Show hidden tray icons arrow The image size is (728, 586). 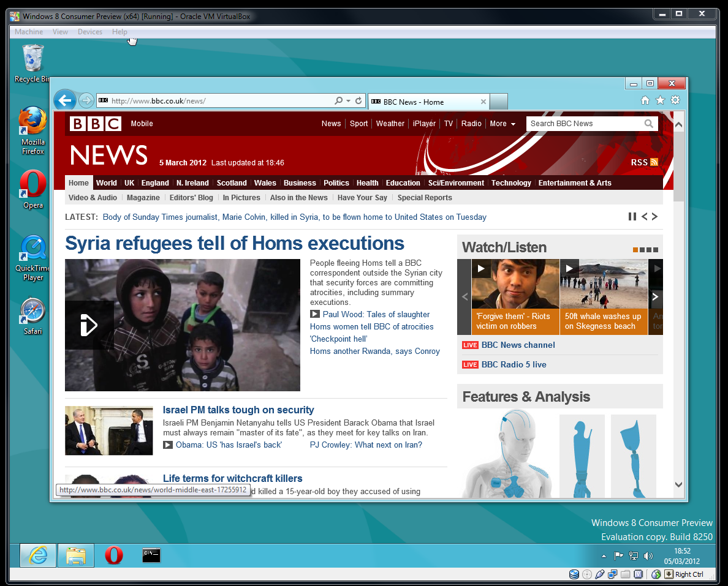click(x=604, y=556)
